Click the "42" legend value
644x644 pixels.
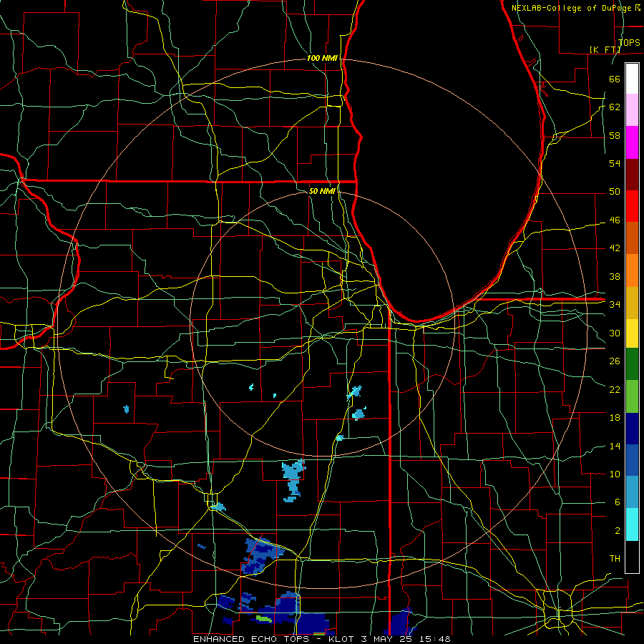[615, 248]
